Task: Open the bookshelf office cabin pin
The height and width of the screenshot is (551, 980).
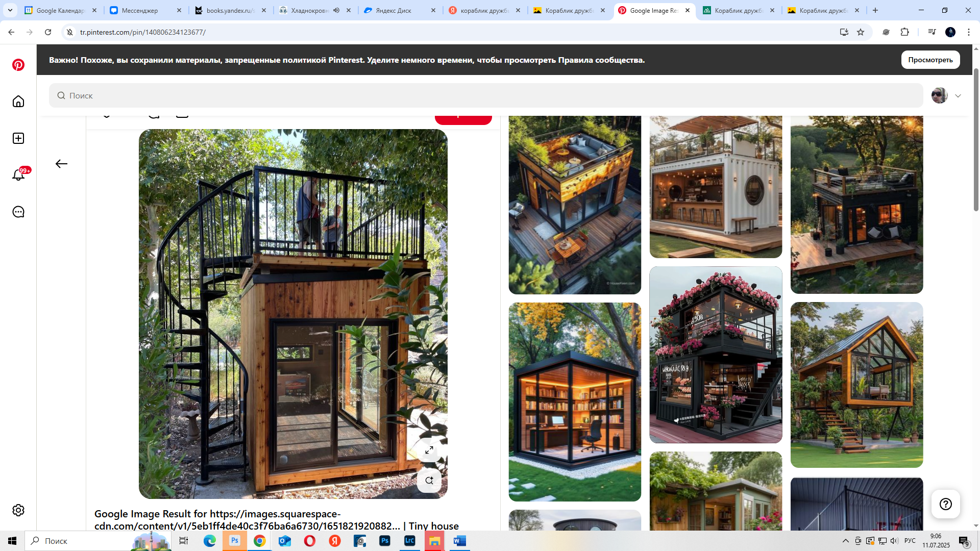Action: click(575, 402)
